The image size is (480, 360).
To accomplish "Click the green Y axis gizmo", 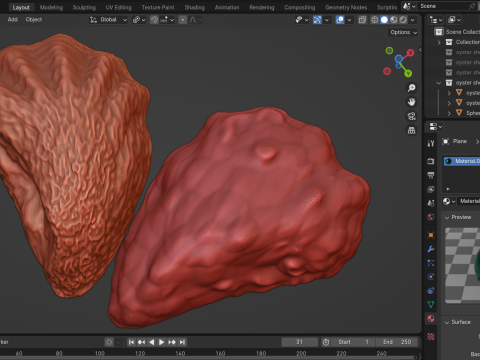I will [x=408, y=73].
